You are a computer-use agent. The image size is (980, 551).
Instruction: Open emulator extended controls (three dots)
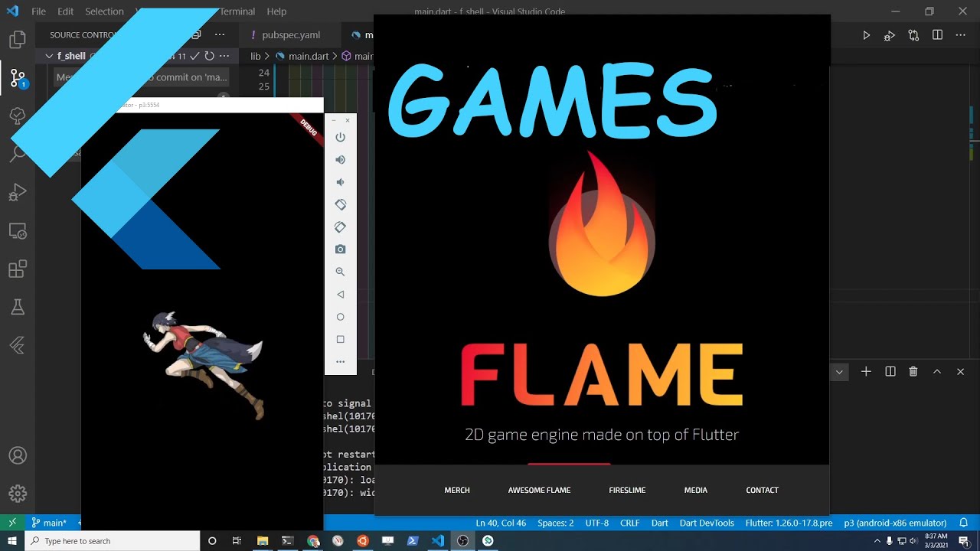point(341,361)
